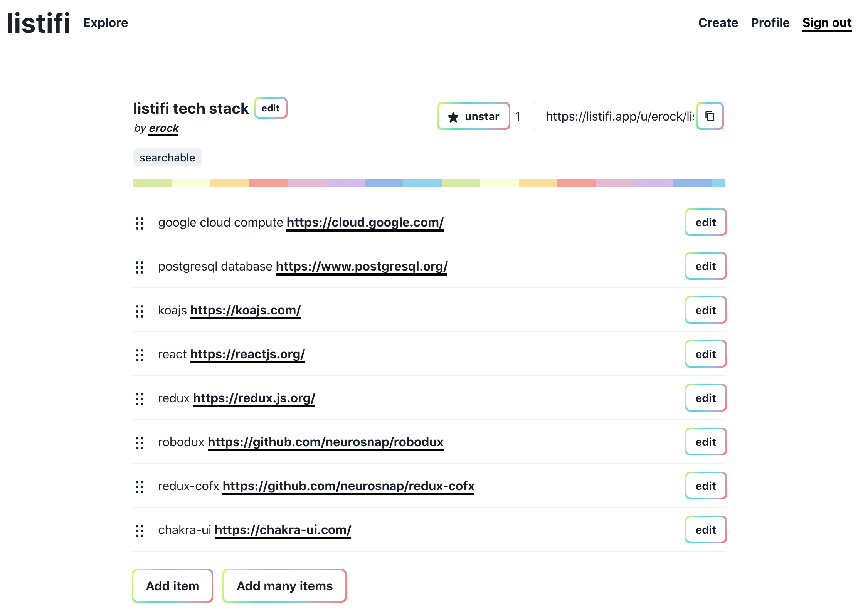
Task: Click Add many items button
Action: (x=284, y=586)
